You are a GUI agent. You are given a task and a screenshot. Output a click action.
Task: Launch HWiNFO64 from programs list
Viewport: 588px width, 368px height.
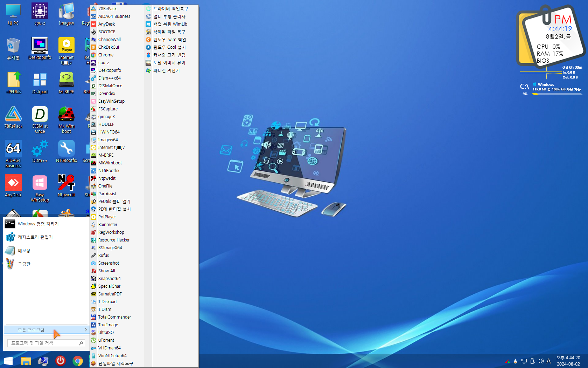[x=117, y=132]
